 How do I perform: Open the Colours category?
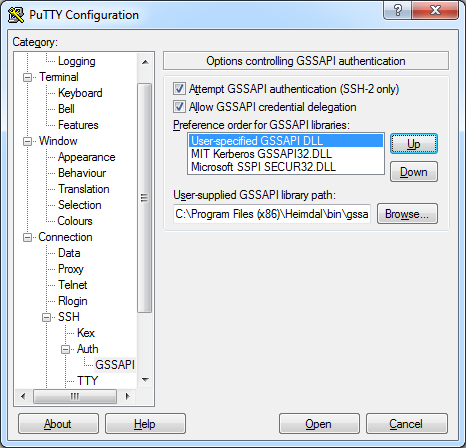(x=75, y=221)
